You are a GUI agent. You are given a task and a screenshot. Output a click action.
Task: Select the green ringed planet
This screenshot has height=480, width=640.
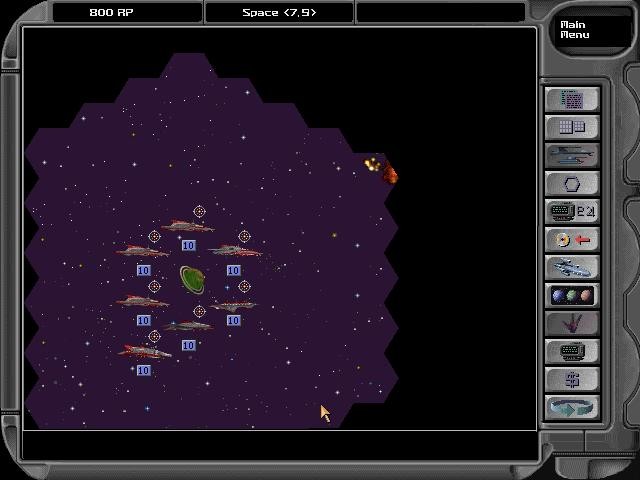pyautogui.click(x=192, y=280)
